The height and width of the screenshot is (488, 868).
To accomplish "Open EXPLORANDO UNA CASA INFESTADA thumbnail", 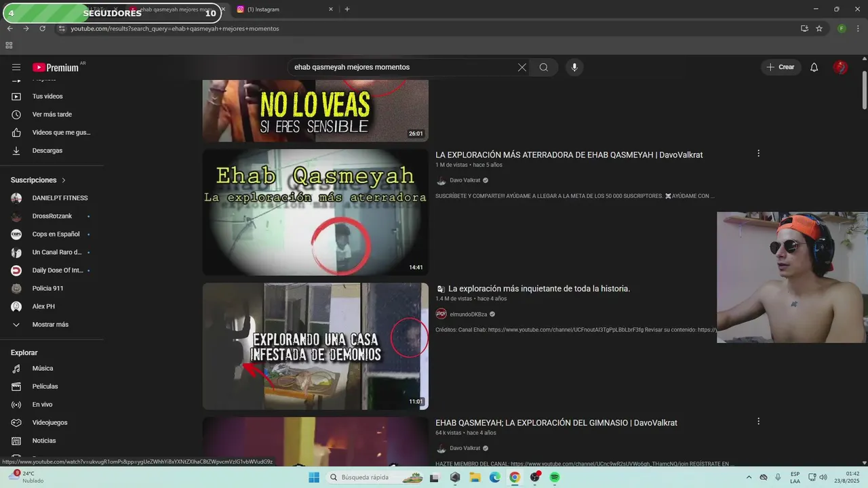I will [x=315, y=346].
